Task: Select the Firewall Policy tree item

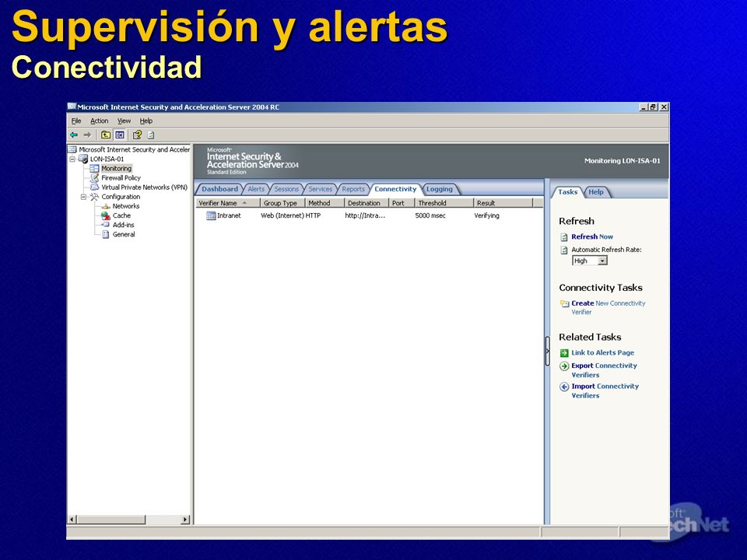Action: [121, 177]
